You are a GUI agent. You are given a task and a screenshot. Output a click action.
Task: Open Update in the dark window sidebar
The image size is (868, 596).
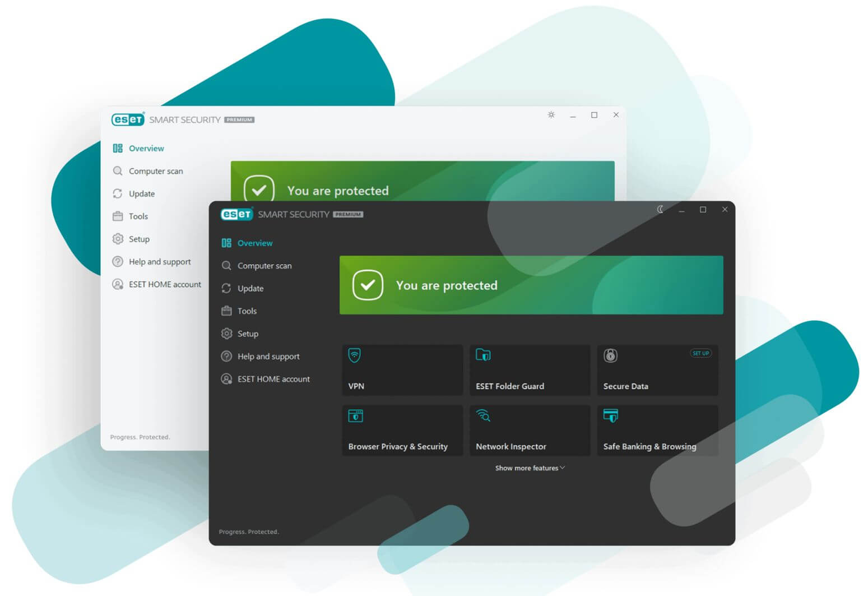pyautogui.click(x=250, y=289)
